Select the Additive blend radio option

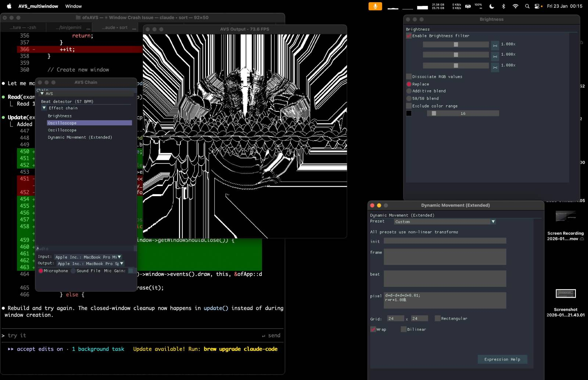(409, 91)
